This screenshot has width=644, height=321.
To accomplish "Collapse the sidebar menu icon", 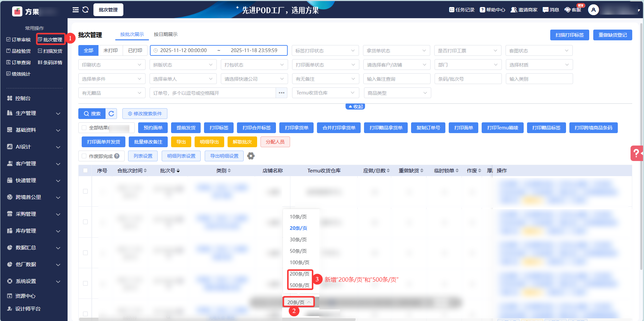I will point(76,10).
